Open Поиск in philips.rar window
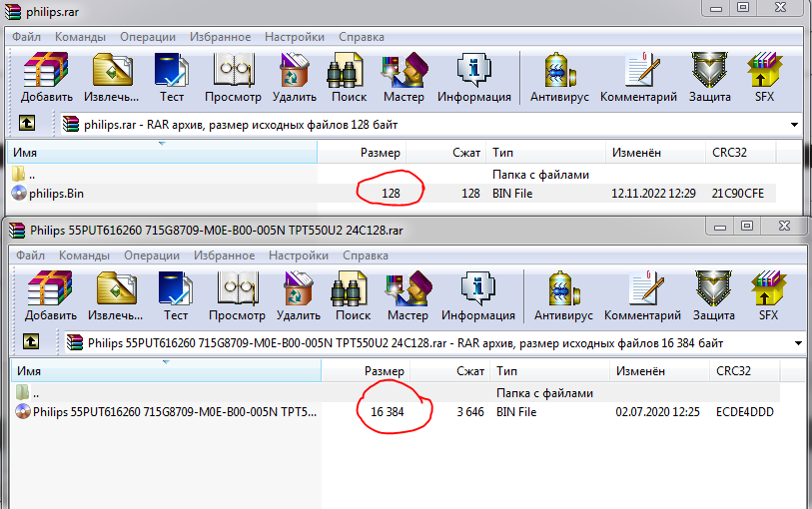This screenshot has width=812, height=509. click(x=349, y=77)
